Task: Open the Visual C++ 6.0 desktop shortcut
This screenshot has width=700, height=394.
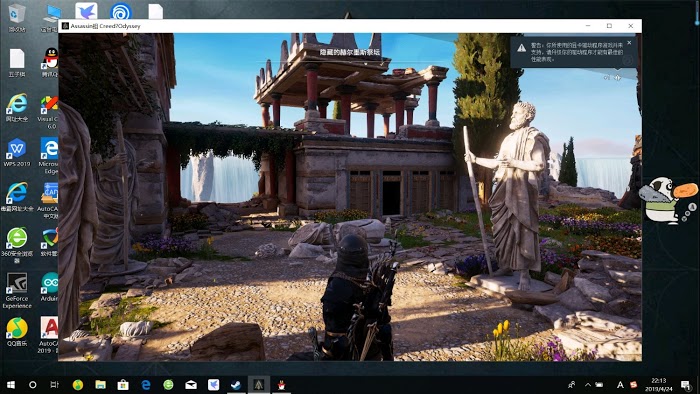Action: [48, 112]
